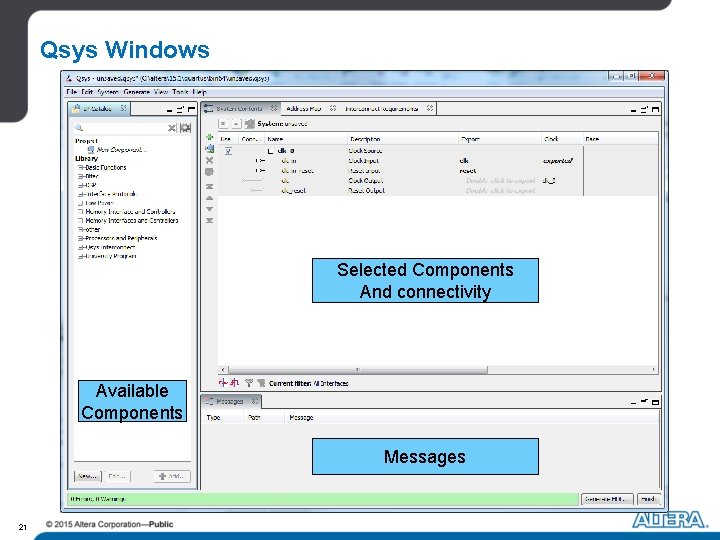This screenshot has height=540, width=720.
Task: Click the Edit... button in IP Catalog
Action: click(x=117, y=476)
